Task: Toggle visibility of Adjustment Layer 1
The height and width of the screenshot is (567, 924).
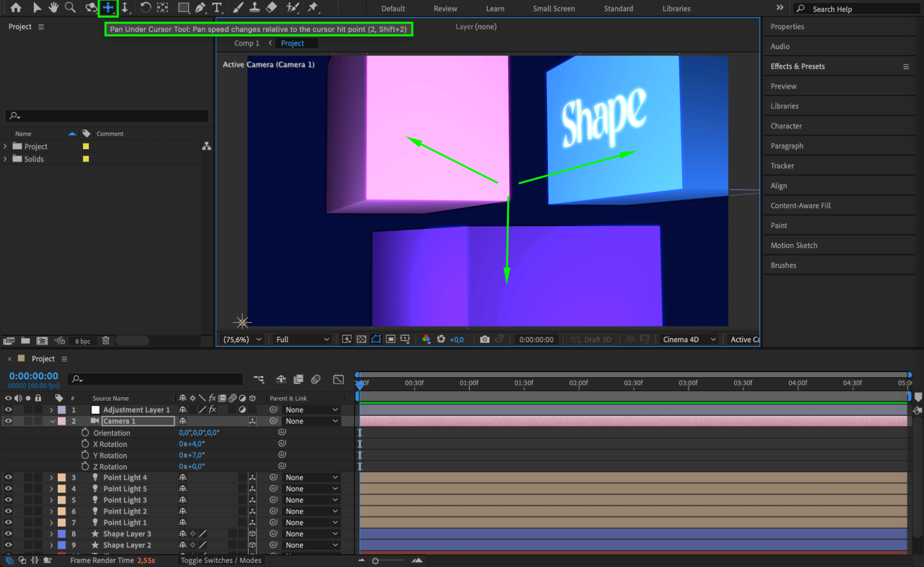Action: click(x=8, y=409)
